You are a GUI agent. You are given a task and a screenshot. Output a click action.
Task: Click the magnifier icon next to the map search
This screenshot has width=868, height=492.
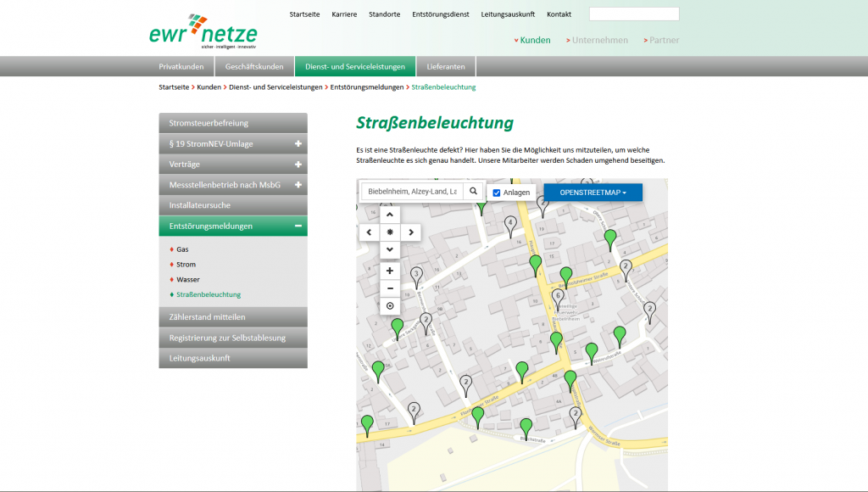[474, 192]
